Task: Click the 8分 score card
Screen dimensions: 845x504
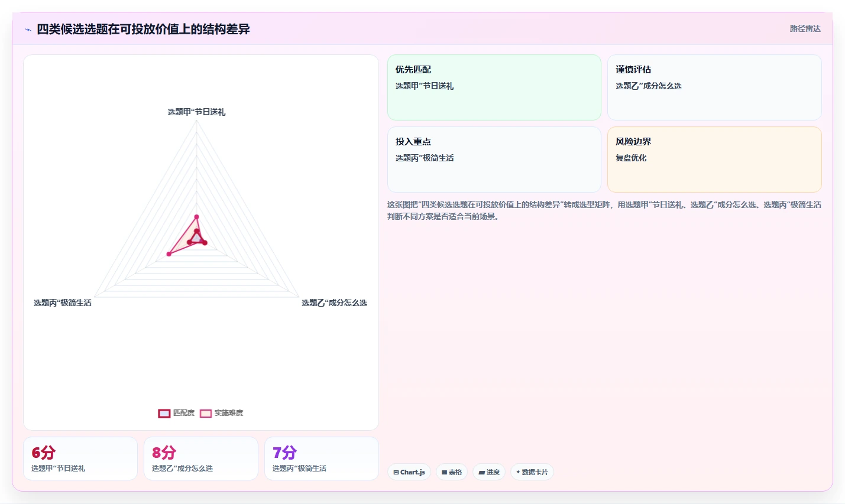Action: 201,459
